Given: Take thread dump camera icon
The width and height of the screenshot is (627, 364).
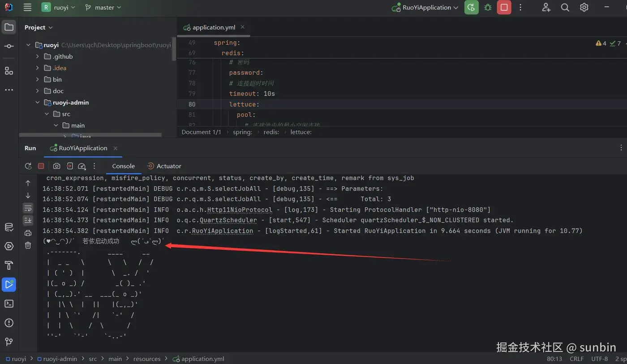Looking at the screenshot, I should tap(56, 166).
